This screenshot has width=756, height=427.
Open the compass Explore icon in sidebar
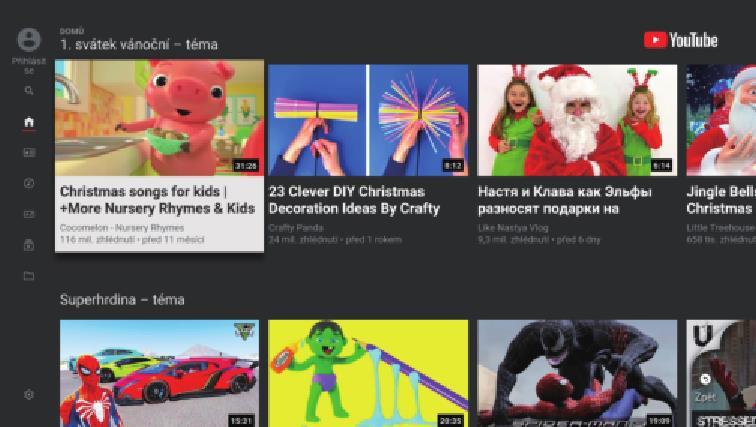29,183
